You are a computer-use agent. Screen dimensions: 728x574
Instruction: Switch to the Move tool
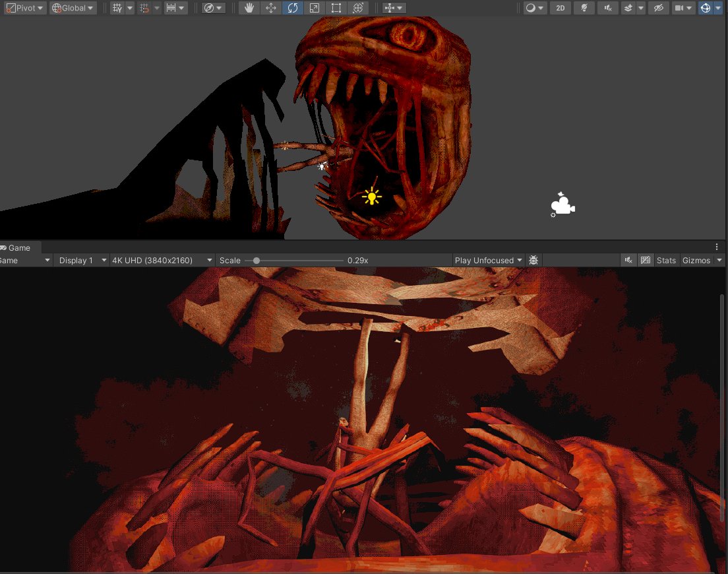[271, 7]
